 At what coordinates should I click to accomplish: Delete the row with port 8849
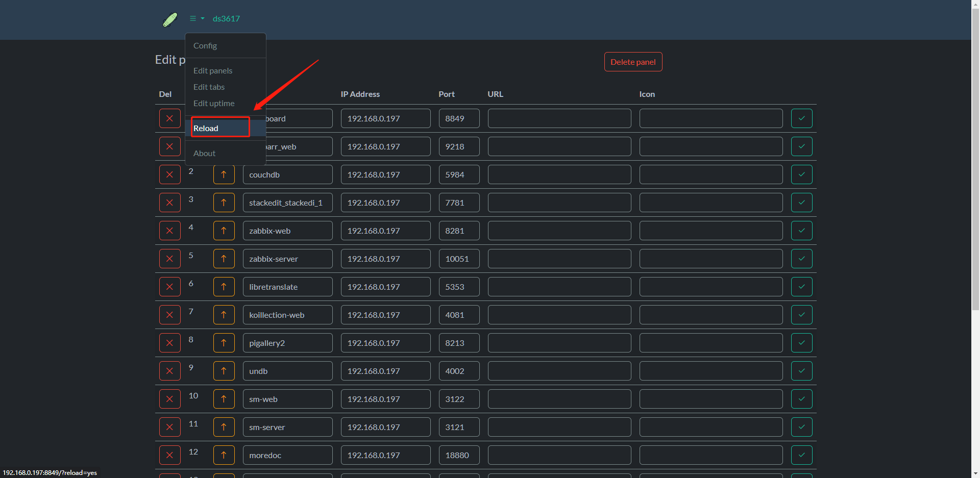point(170,118)
